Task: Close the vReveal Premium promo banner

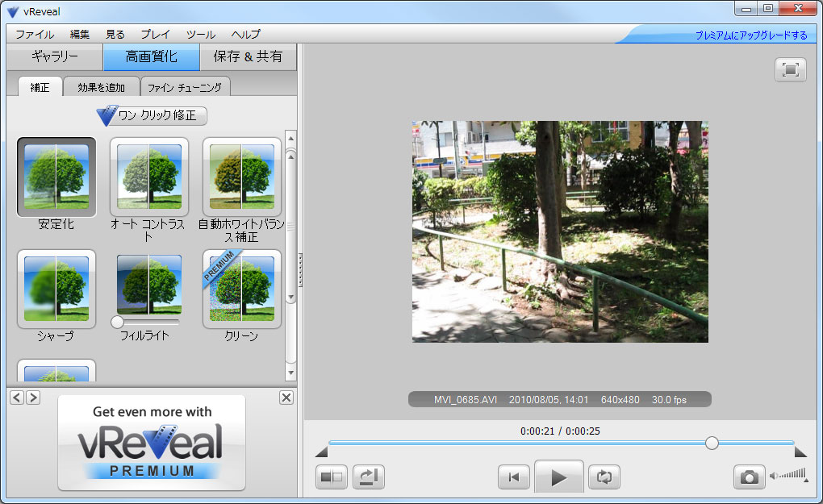Action: (286, 398)
